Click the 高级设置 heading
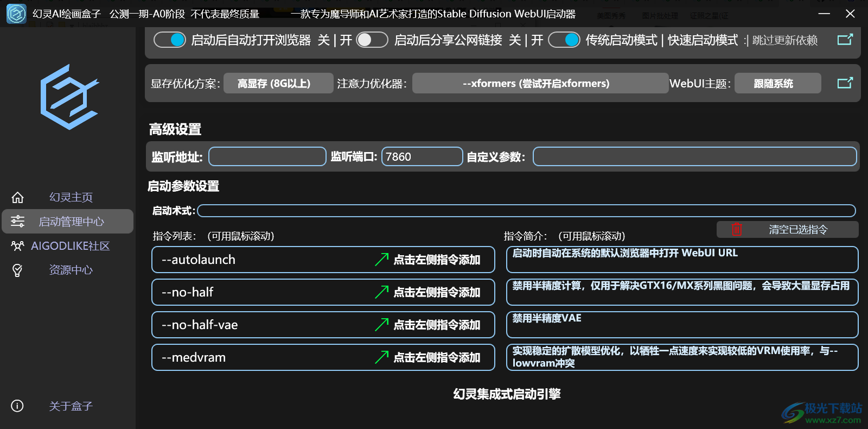The image size is (868, 429). tap(175, 129)
